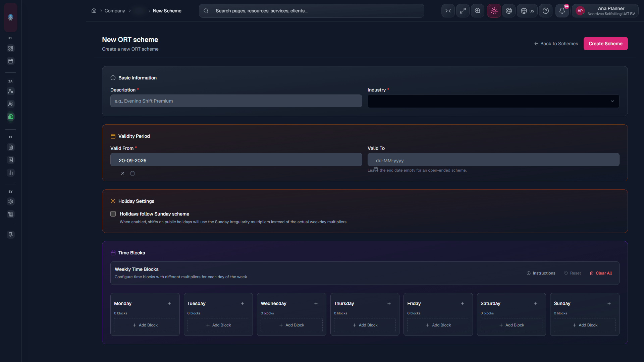644x362 pixels.
Task: Click the New Scheme breadcrumb
Action: coord(167,11)
